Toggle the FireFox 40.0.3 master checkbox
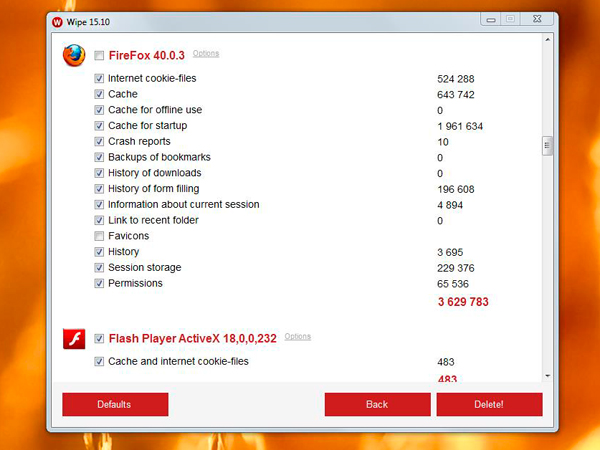Screen dimensions: 600x450 [99, 56]
